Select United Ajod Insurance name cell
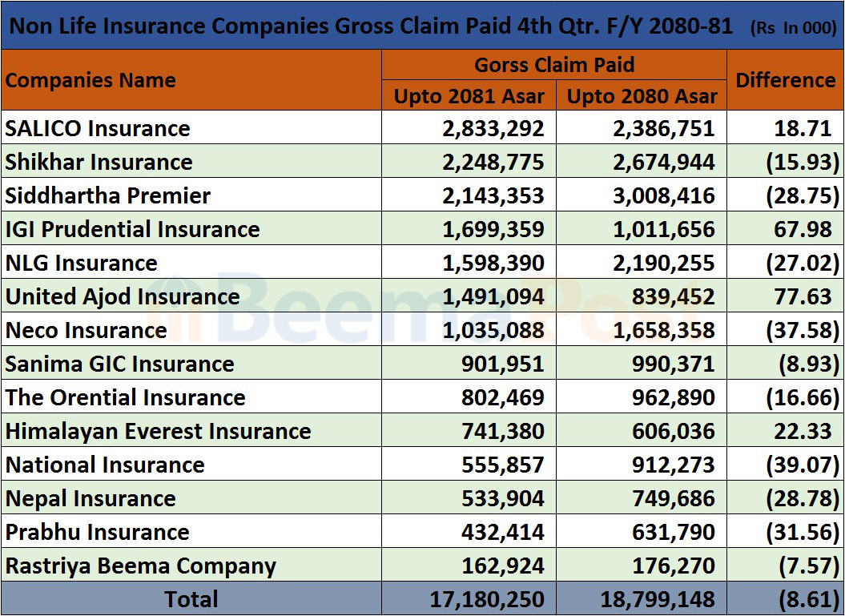 [x=123, y=296]
